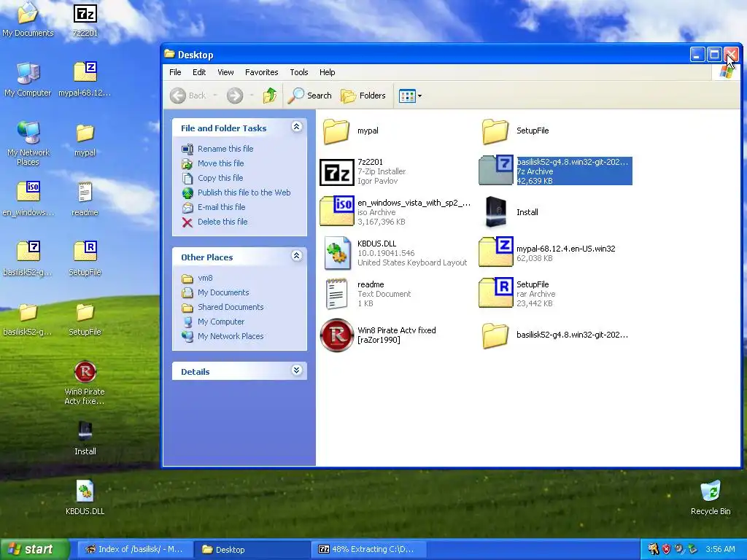Click the Windows start button

pos(34,549)
